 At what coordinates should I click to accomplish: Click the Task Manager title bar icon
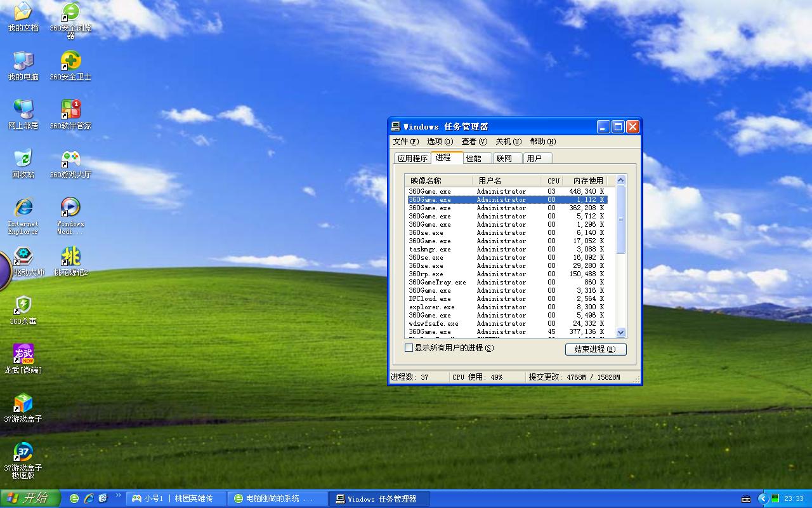point(396,126)
